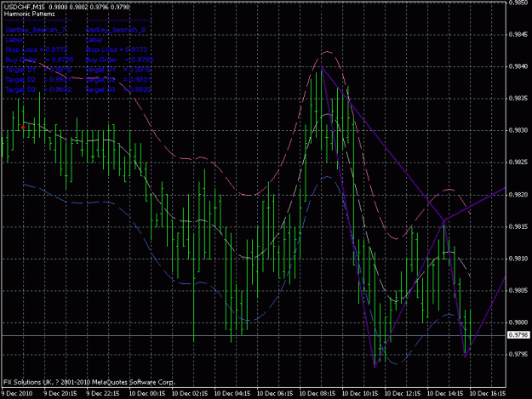The height and width of the screenshot is (399, 532).
Task: Click the 0.9825 price scale label
Action: point(518,162)
